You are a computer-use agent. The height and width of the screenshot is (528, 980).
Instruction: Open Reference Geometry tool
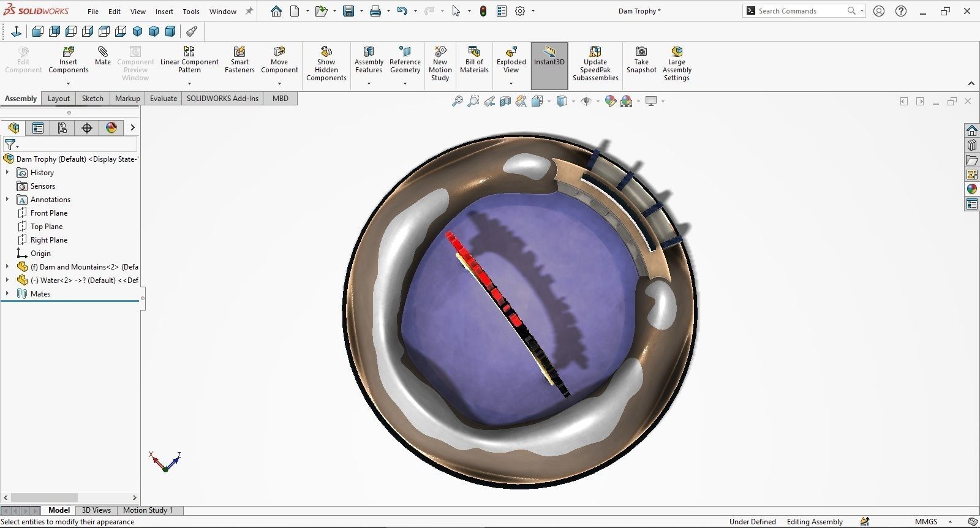pos(405,59)
